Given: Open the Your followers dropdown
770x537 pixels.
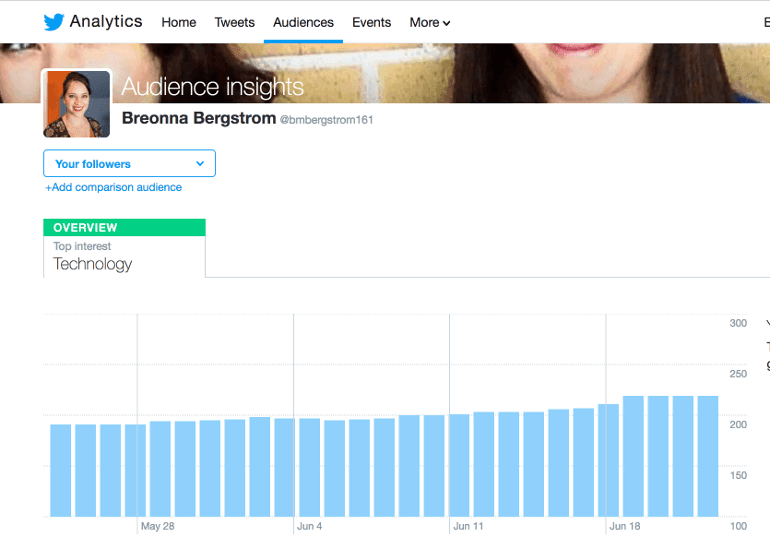Looking at the screenshot, I should 129,163.
